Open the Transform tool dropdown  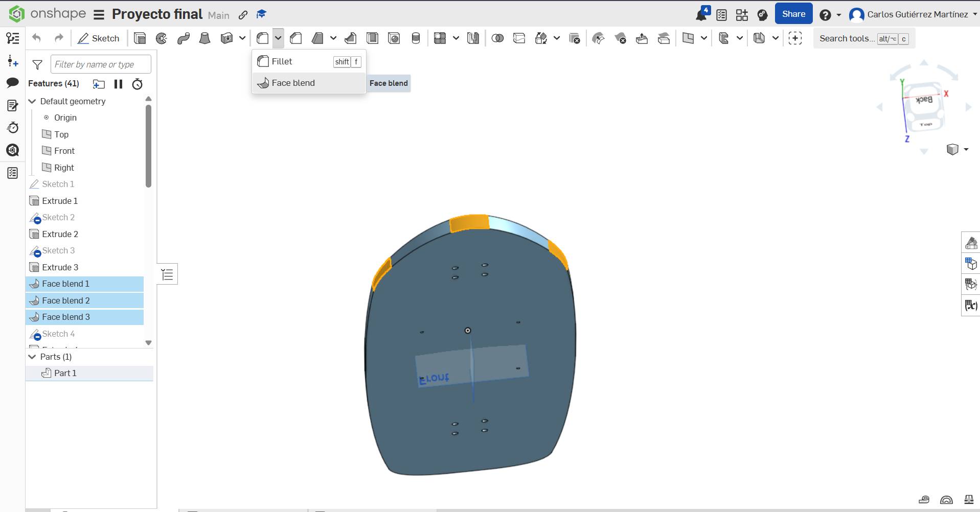557,38
